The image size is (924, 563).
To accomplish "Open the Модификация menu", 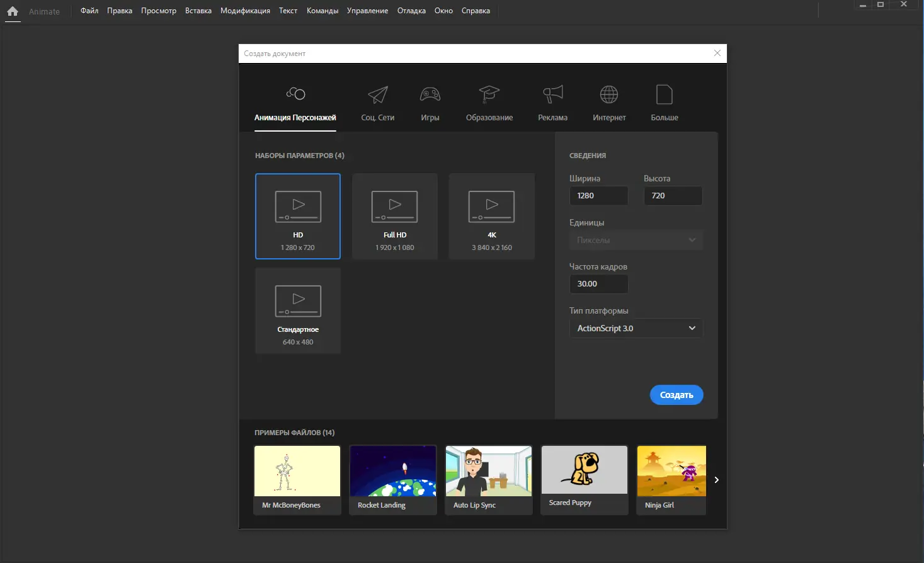I will point(245,10).
